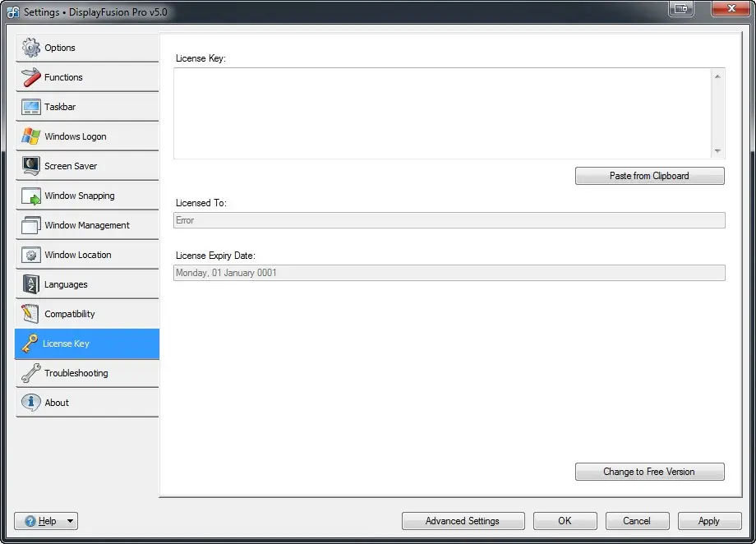Click Paste from Clipboard button

[649, 176]
